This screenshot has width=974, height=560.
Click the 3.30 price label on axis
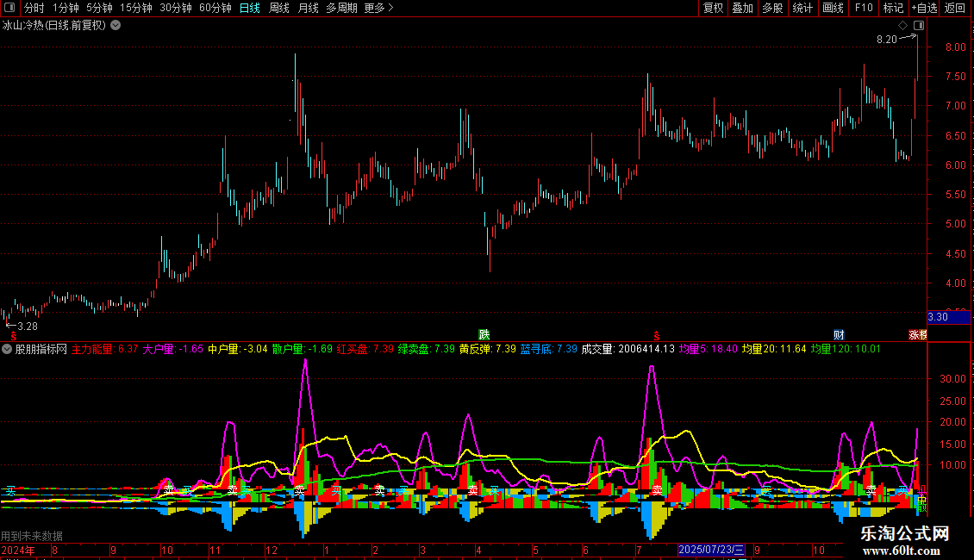coord(948,317)
